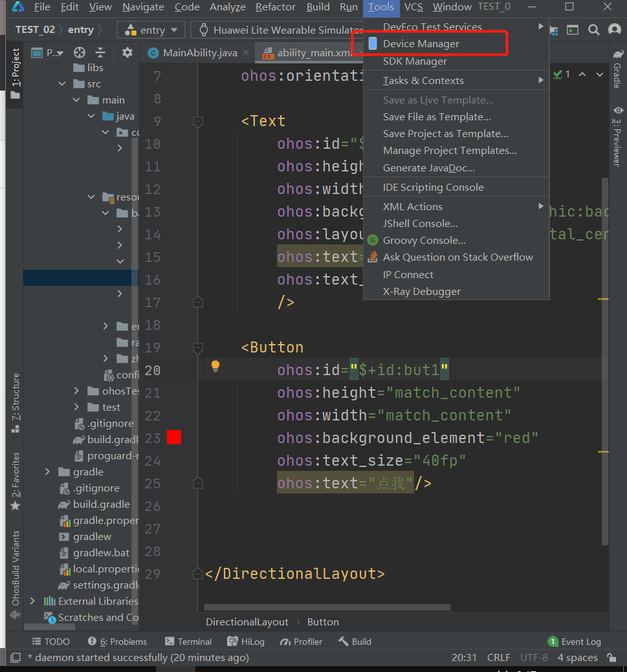Click the Search Everywhere magnifier icon

click(x=593, y=30)
